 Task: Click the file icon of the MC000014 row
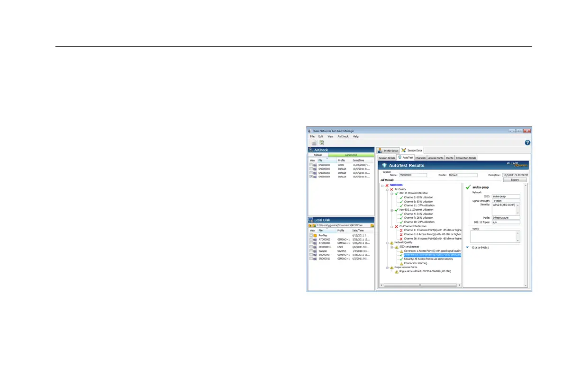[x=315, y=247]
